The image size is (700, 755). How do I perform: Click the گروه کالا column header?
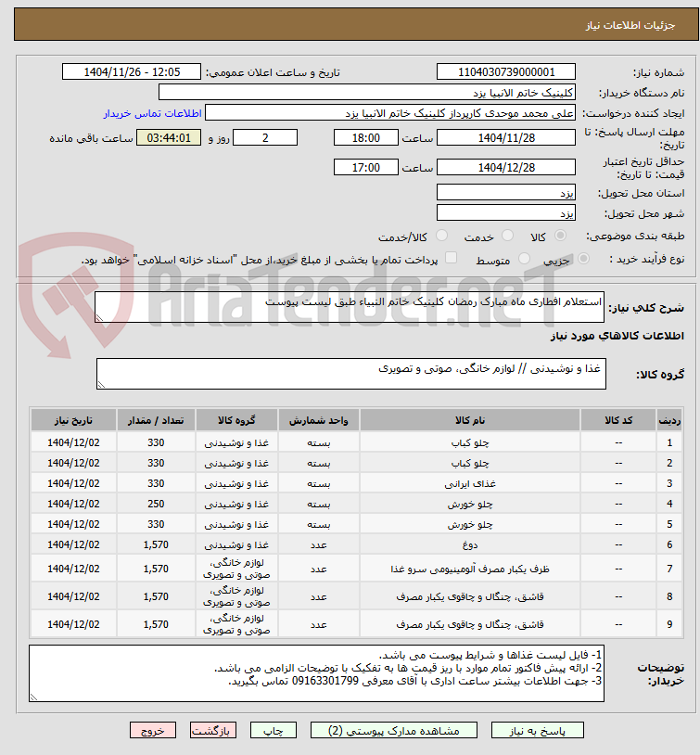pyautogui.click(x=236, y=420)
